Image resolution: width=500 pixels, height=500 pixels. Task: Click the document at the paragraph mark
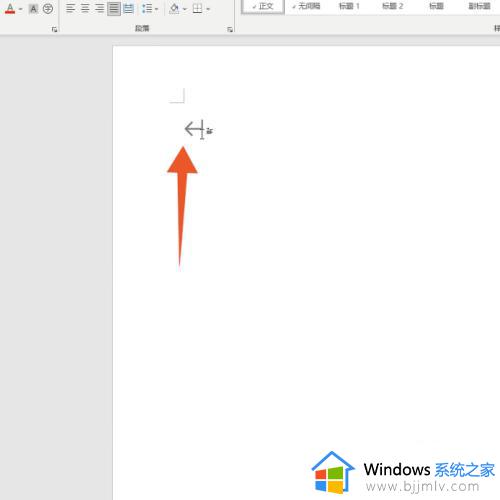(194, 129)
